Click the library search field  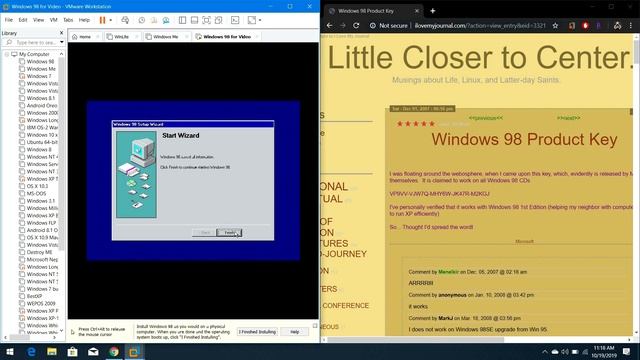tap(33, 42)
